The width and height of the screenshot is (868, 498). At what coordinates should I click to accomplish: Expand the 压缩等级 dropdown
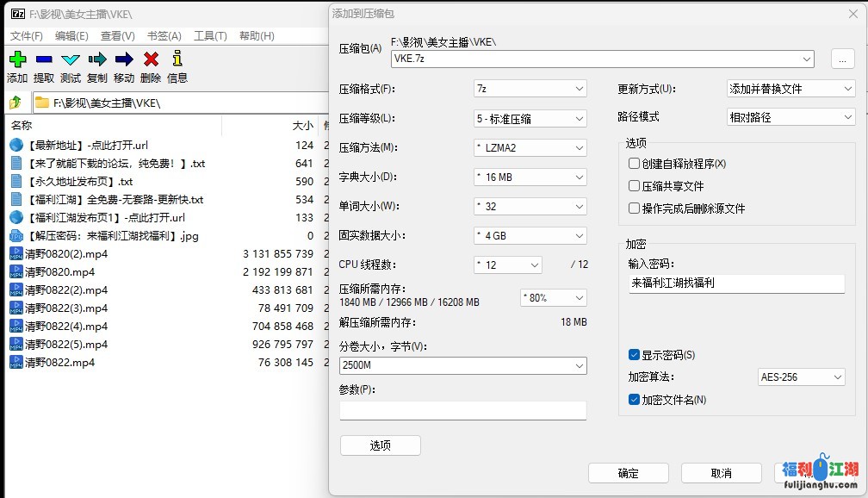click(530, 118)
